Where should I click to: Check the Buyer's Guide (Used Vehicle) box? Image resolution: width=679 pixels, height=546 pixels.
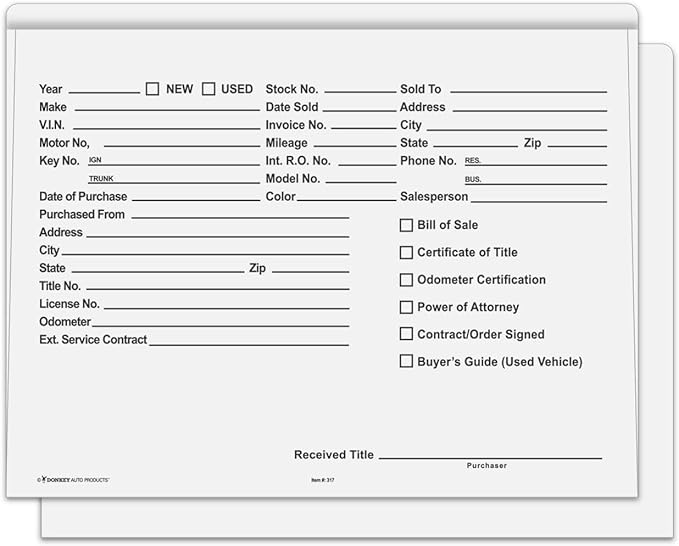pos(406,361)
